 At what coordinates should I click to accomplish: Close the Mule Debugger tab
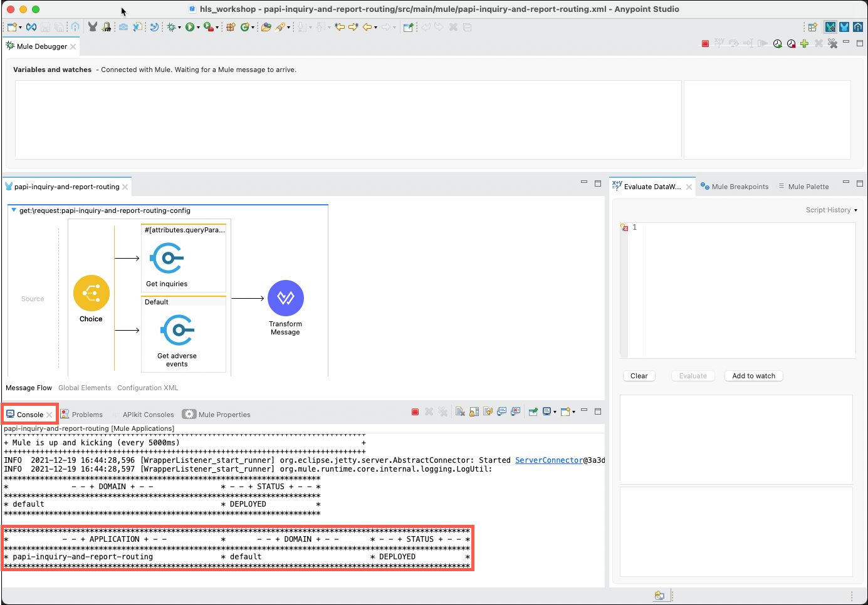tap(73, 46)
